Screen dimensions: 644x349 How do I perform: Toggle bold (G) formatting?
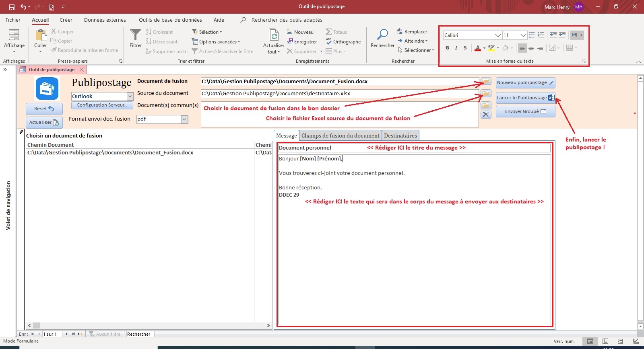coord(447,48)
